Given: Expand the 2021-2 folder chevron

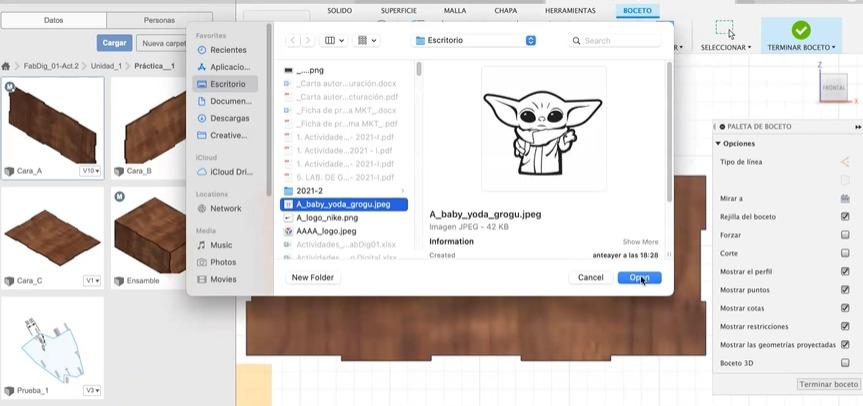Looking at the screenshot, I should (403, 191).
